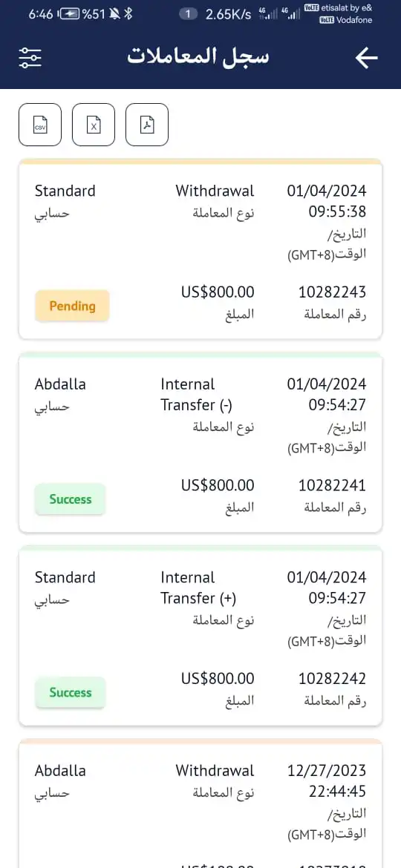Open Withdrawal transaction 10282243 card

[x=200, y=250]
